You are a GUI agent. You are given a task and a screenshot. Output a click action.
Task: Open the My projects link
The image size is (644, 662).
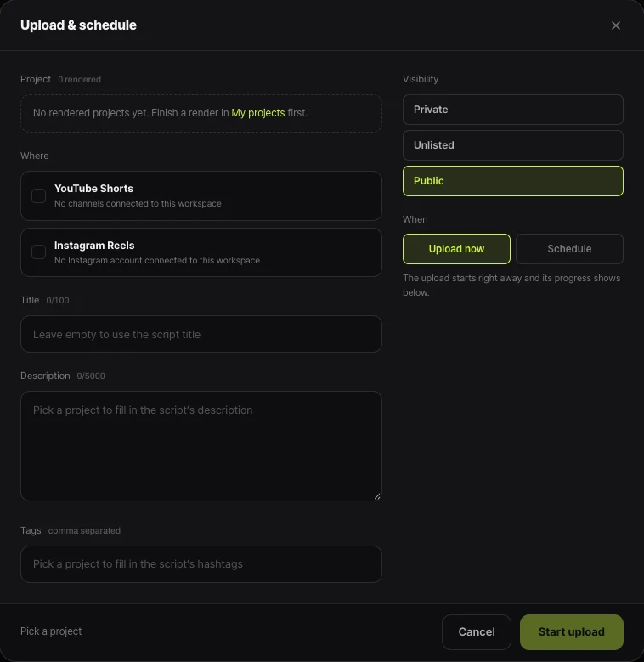[x=257, y=113]
